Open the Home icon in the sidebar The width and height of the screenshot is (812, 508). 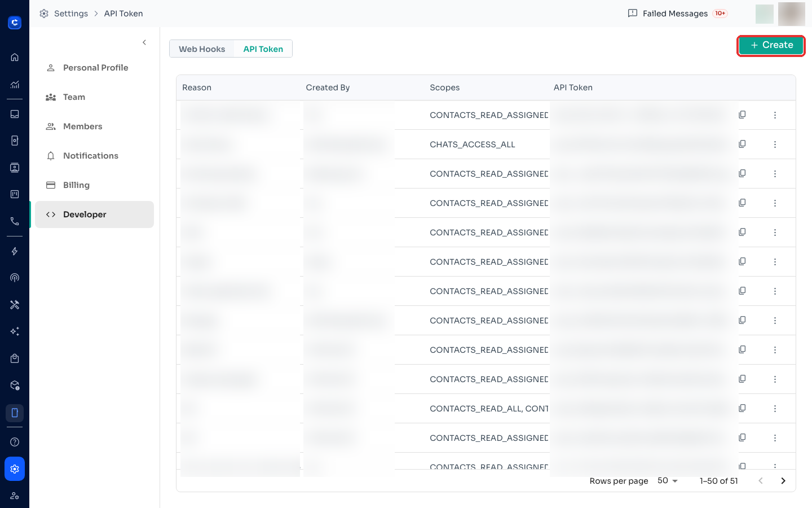[x=15, y=57]
